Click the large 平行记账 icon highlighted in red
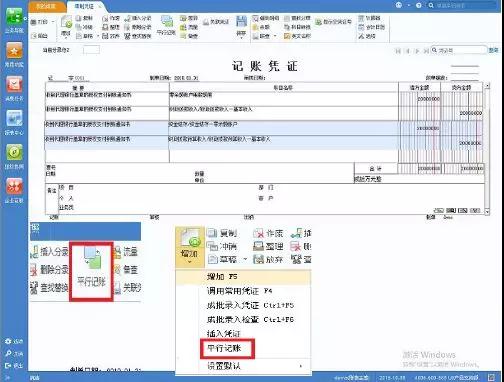Screen dimensions: 504x382 [x=91, y=272]
